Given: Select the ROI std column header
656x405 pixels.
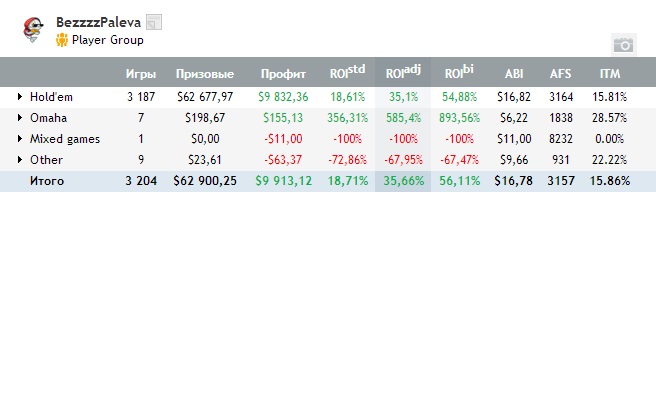Looking at the screenshot, I should click(x=347, y=72).
